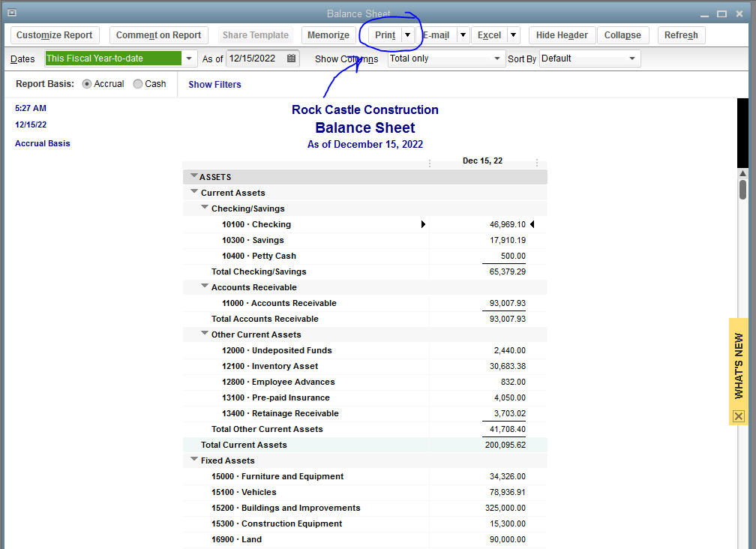Collapse the Checking/Savings group
This screenshot has width=756, height=549.
point(205,207)
